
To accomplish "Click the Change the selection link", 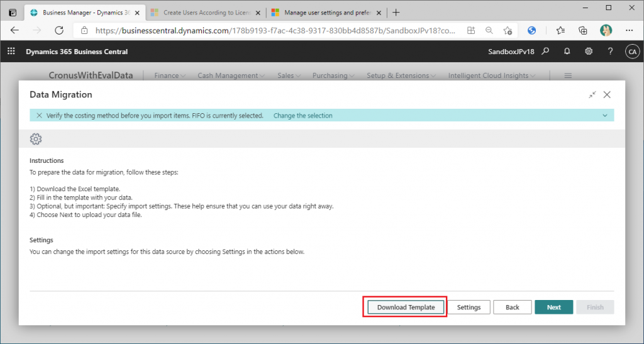I will 303,115.
